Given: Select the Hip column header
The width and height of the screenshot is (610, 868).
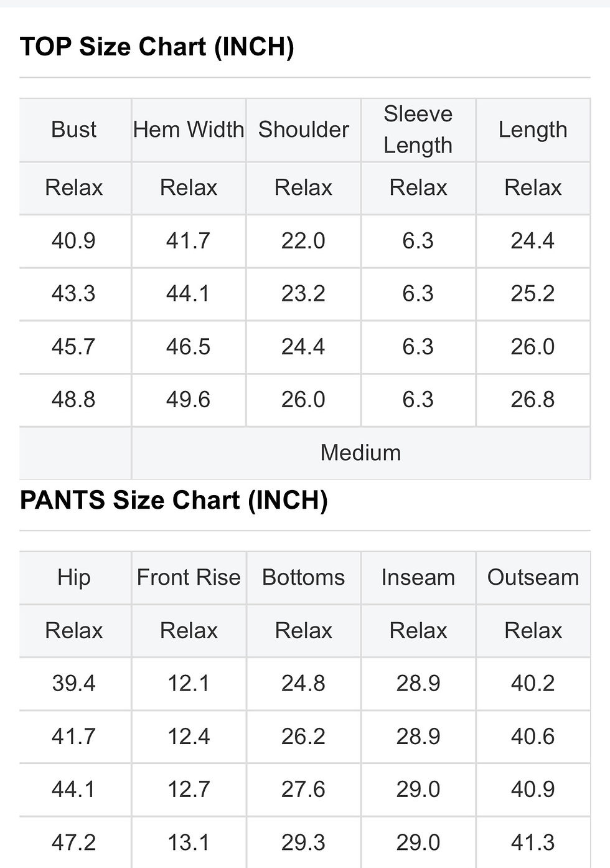Looking at the screenshot, I should click(73, 577).
